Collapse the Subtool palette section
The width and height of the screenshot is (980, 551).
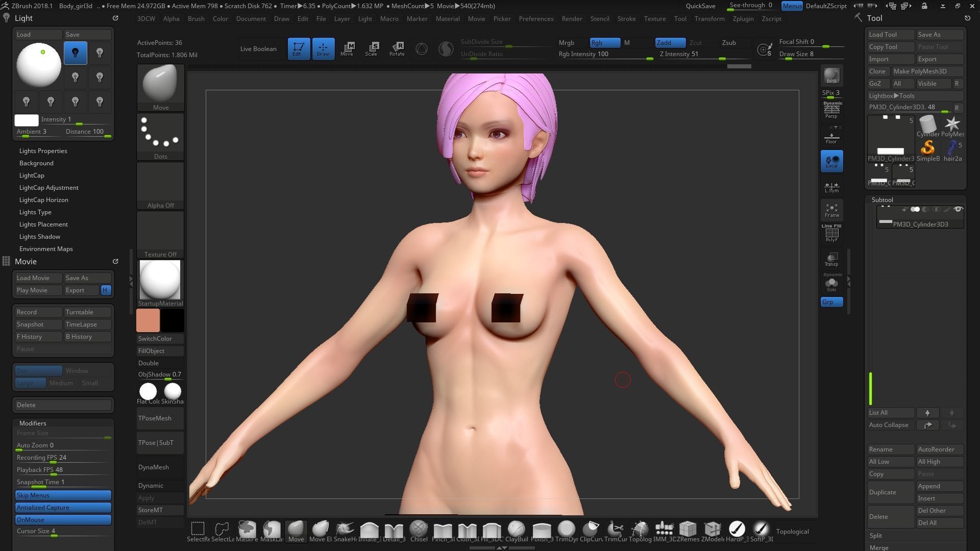pos(882,200)
